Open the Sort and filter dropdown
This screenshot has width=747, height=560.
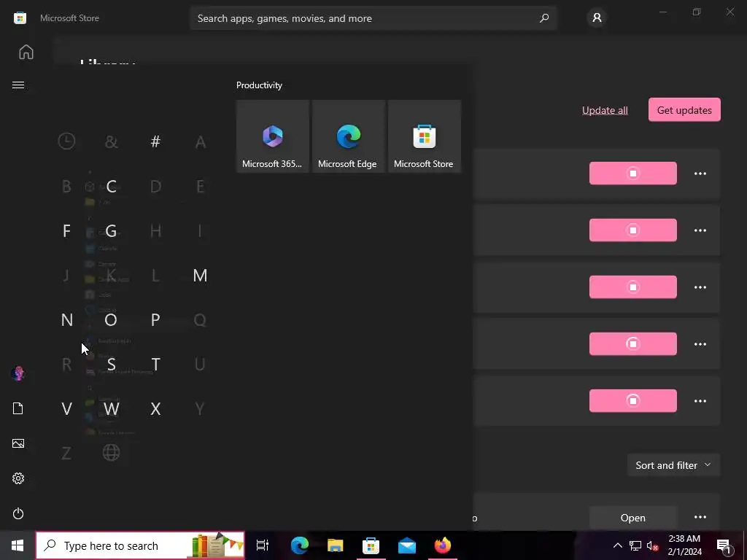[673, 465]
